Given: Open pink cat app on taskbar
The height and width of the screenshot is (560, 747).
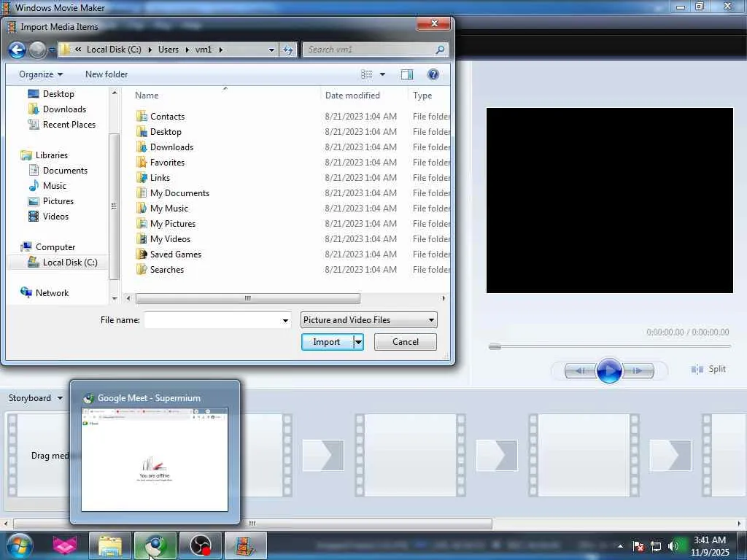Looking at the screenshot, I should click(65, 545).
